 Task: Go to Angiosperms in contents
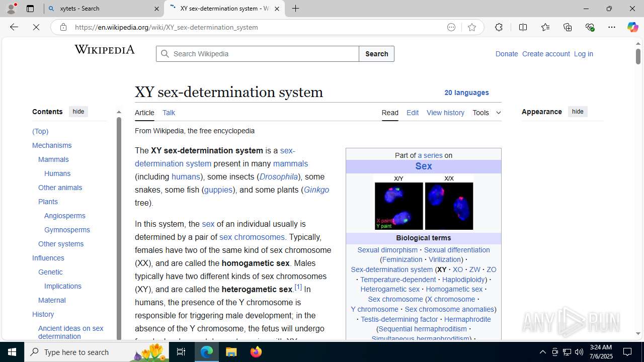tap(65, 216)
